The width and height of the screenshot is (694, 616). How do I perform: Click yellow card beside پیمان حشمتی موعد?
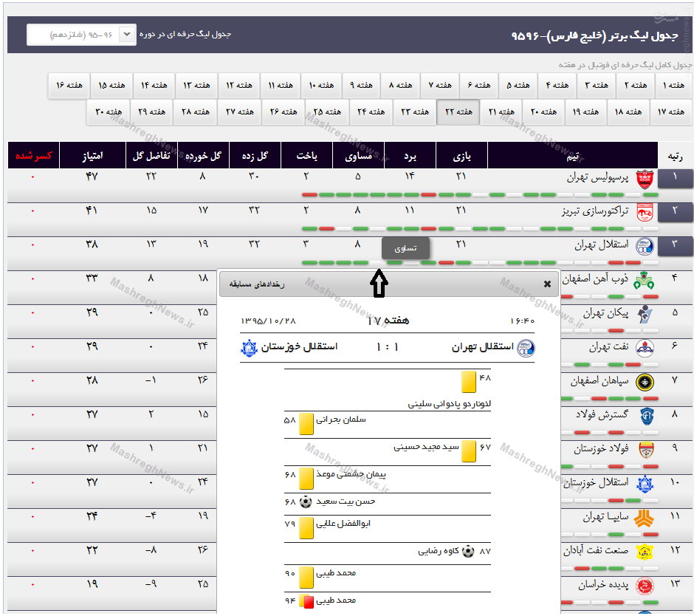(306, 479)
